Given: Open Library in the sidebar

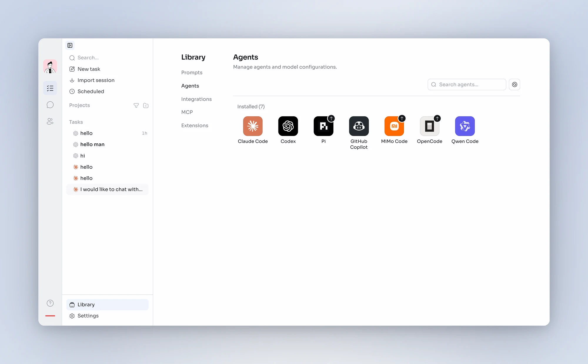Looking at the screenshot, I should click(x=107, y=305).
